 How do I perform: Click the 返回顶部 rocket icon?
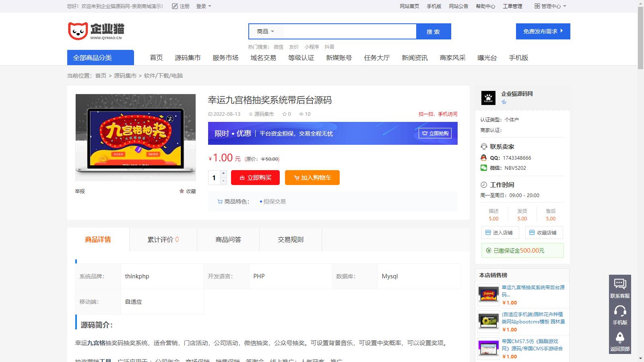620,337
